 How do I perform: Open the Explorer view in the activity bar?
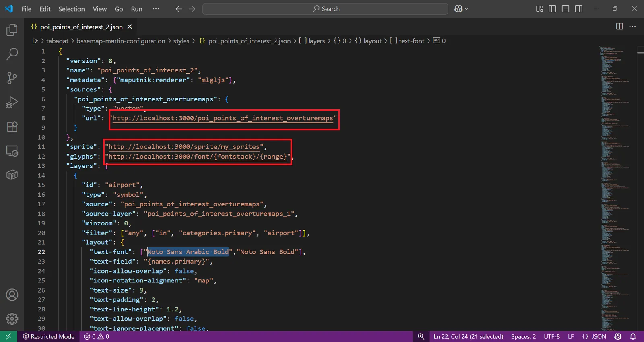12,30
